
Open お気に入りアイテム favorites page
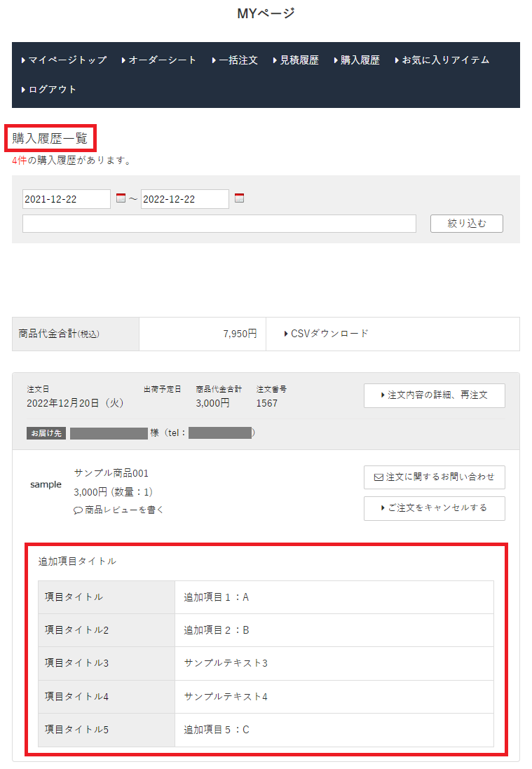(x=442, y=60)
